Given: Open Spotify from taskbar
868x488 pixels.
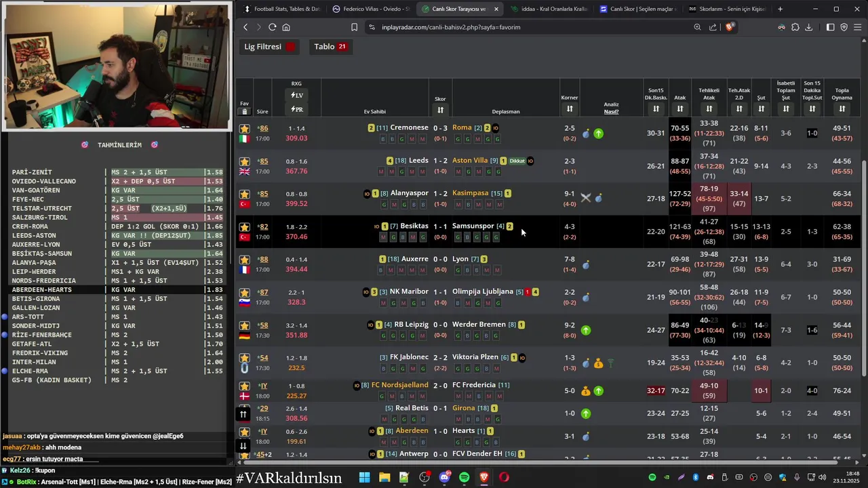Looking at the screenshot, I should pyautogui.click(x=464, y=477).
